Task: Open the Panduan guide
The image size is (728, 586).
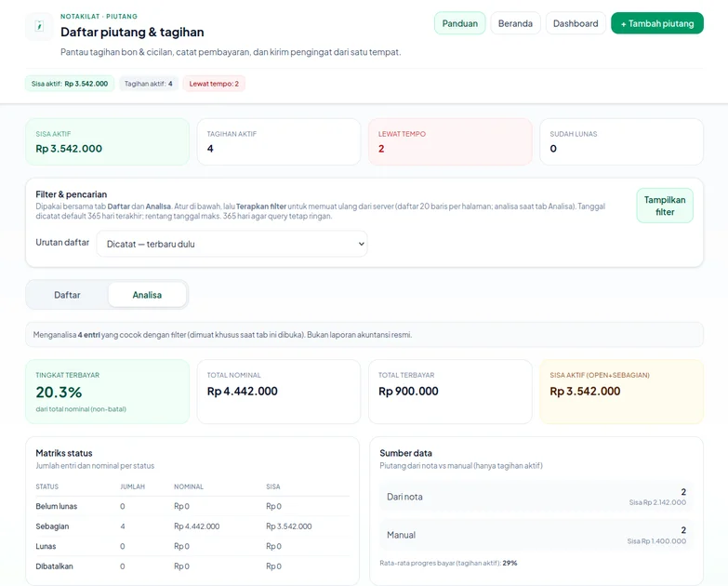Action: [x=459, y=23]
